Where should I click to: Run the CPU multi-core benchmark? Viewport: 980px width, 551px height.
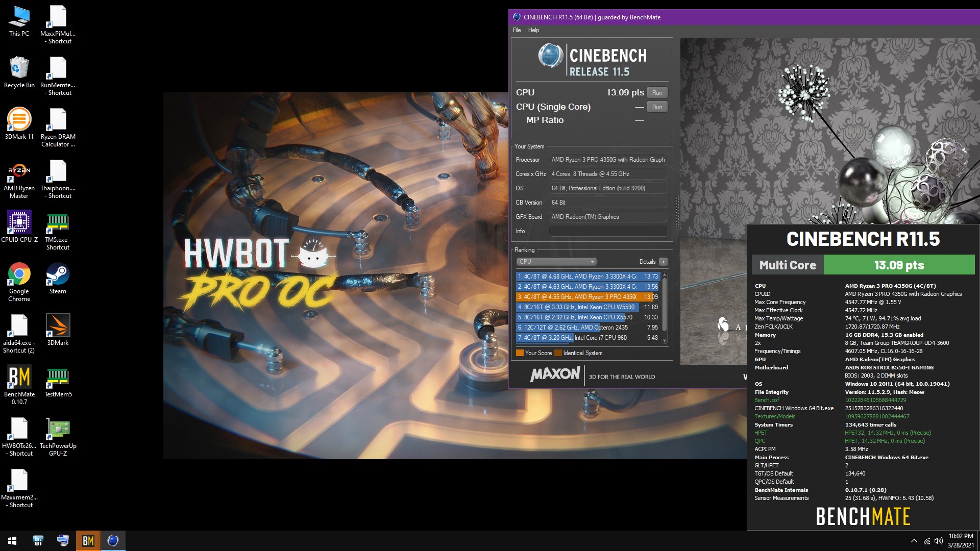[x=657, y=92]
